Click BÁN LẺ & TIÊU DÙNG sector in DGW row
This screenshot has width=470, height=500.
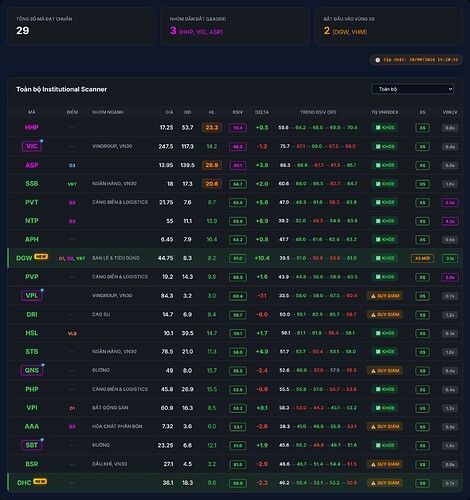point(116,258)
